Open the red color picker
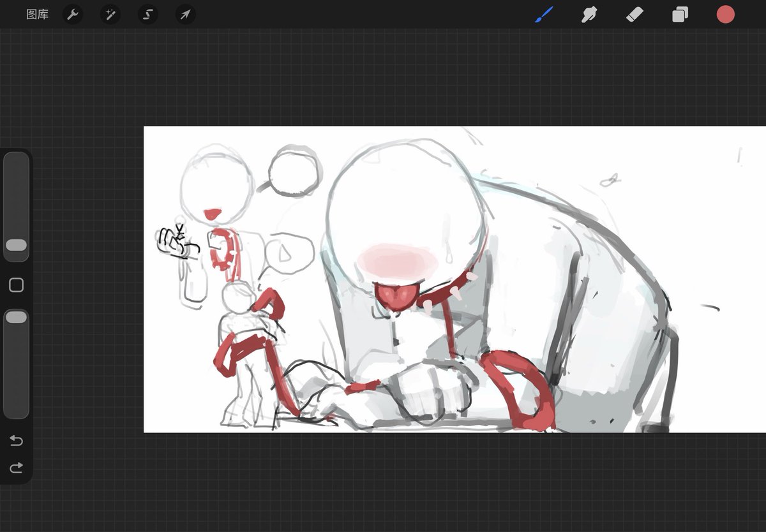This screenshot has height=532, width=766. coord(725,14)
